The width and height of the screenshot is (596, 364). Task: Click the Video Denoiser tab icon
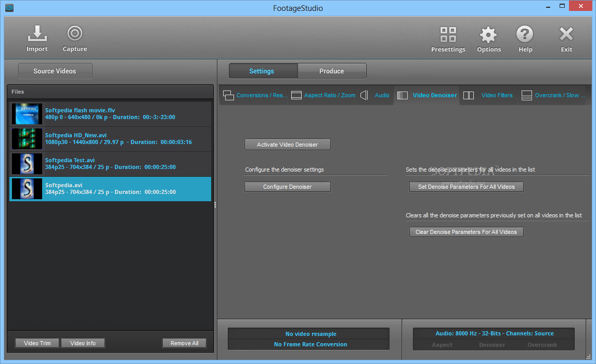(x=403, y=95)
